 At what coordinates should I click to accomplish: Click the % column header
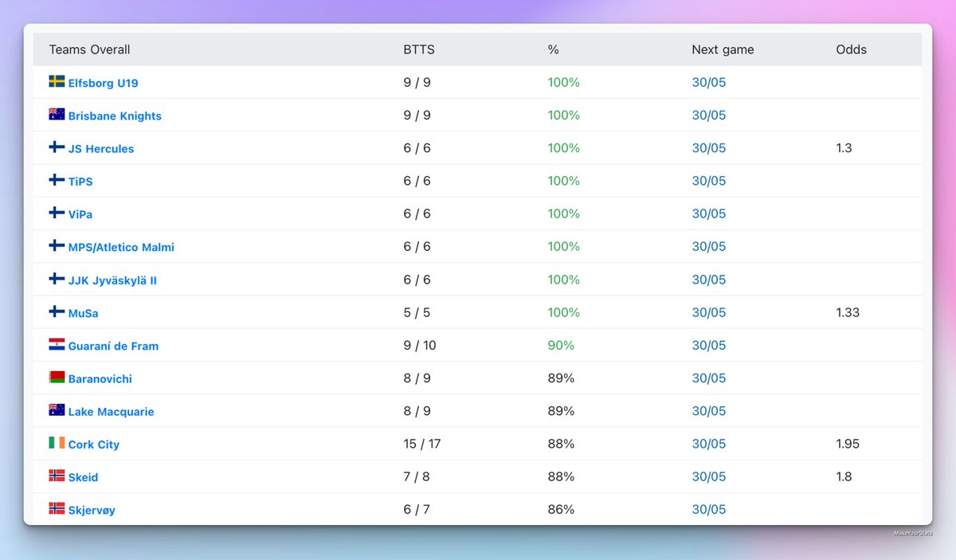tap(553, 49)
